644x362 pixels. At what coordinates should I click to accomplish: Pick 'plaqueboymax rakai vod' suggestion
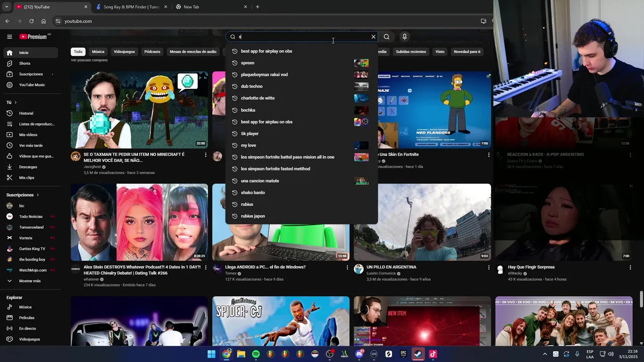click(x=301, y=74)
